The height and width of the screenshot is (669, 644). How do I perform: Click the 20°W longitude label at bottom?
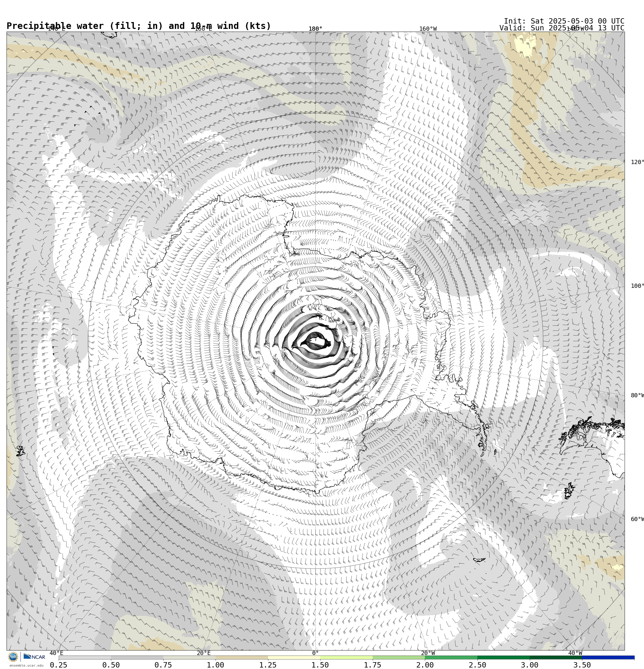point(428,653)
